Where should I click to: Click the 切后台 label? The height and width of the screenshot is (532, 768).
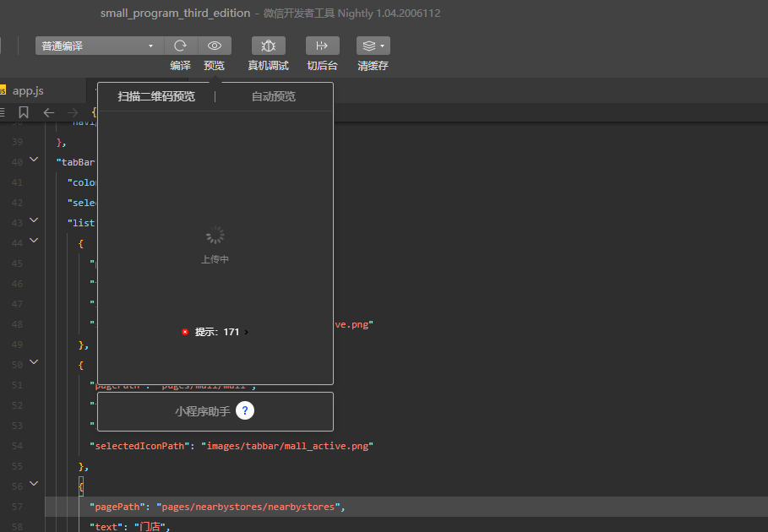pyautogui.click(x=322, y=66)
